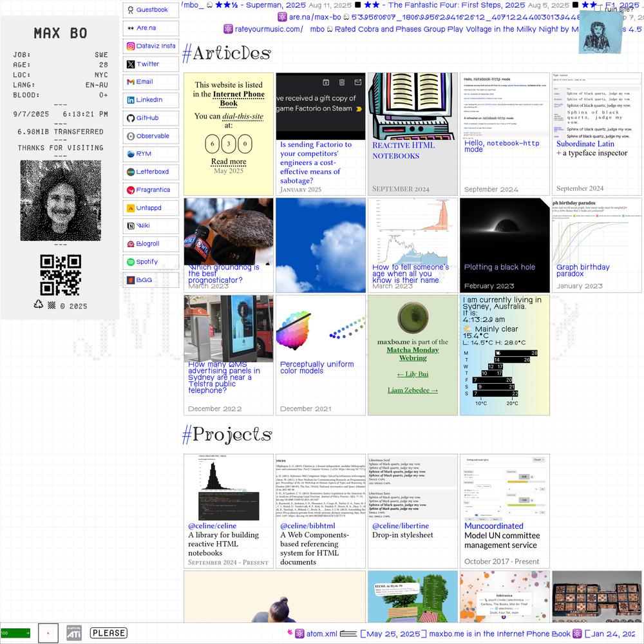Image resolution: width=644 pixels, height=644 pixels.
Task: Open the age-from-name article link
Action: pos(410,274)
